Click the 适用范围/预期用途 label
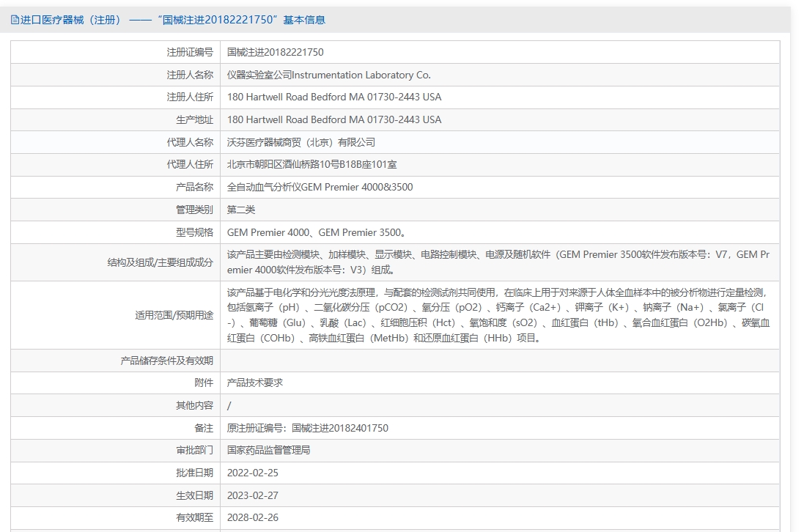This screenshot has height=532, width=804. (x=174, y=315)
